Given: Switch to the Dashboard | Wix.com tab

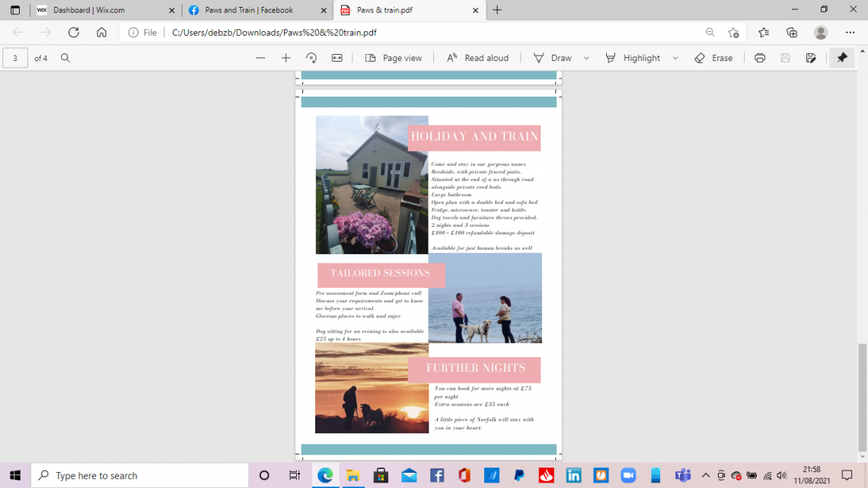Looking at the screenshot, I should point(99,10).
